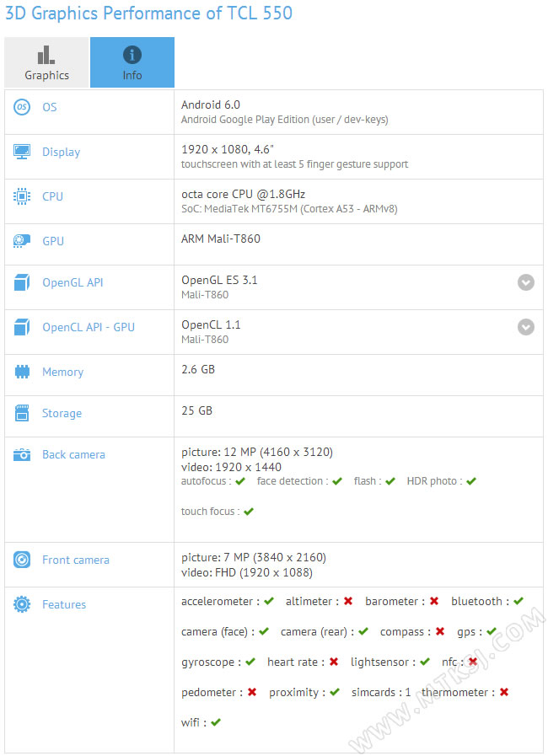
Task: Select the 'Android 6.0' text
Action: [210, 105]
